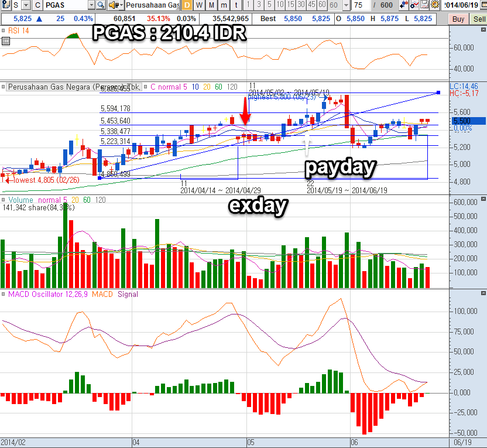487x448 pixels.
Task: Open the grid table icon under RSI
Action: 6,41
